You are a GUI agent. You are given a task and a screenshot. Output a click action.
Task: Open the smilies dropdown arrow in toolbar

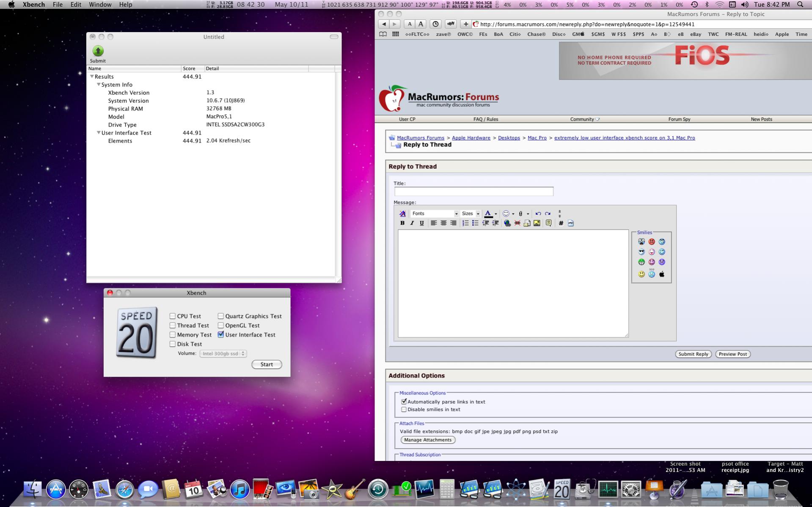coord(513,214)
